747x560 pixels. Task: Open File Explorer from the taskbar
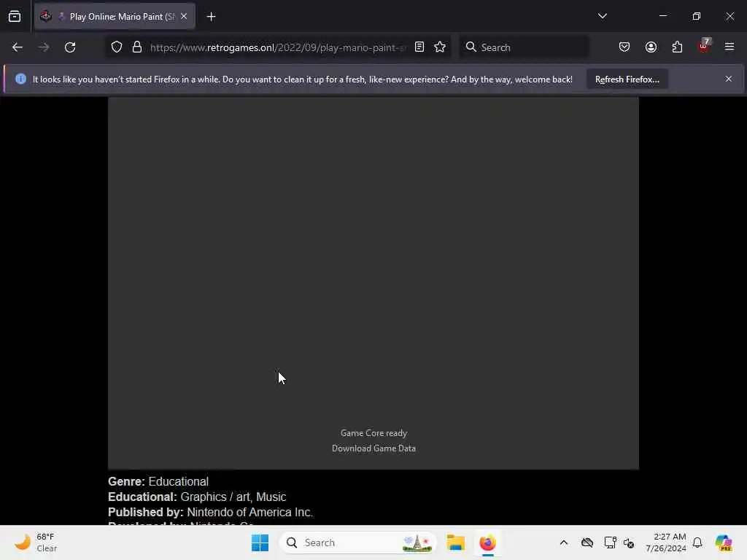[455, 542]
